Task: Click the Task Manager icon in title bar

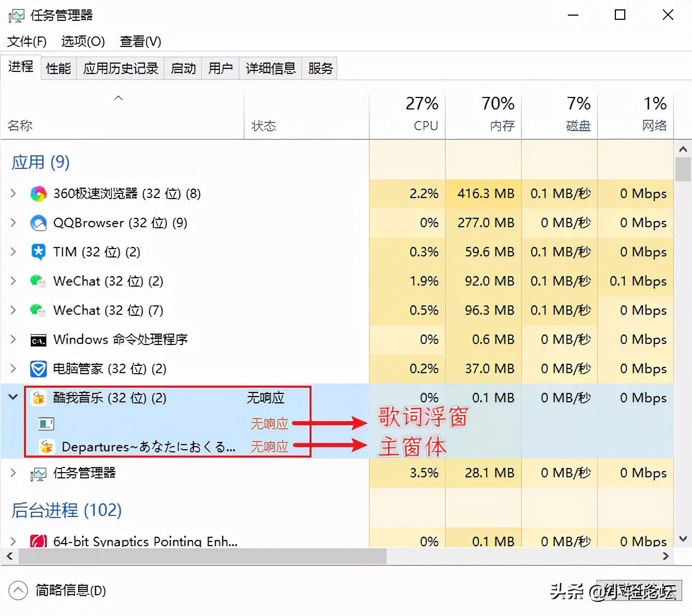Action: click(x=16, y=15)
